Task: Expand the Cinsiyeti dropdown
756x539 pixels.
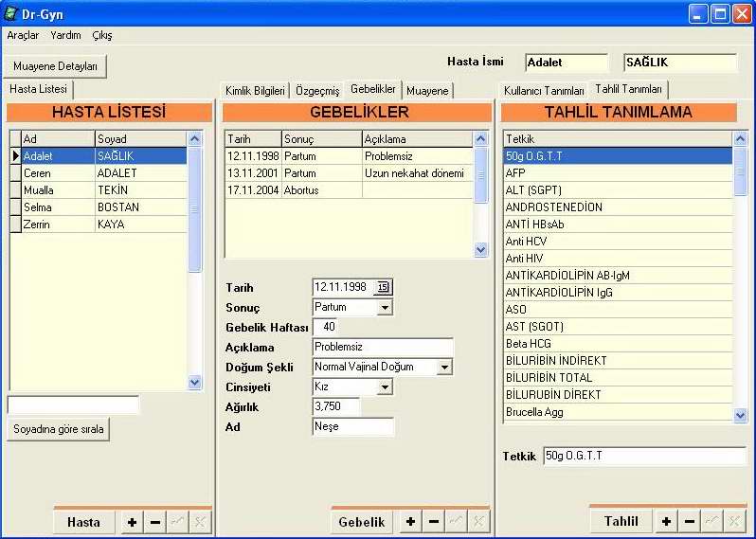Action: 384,387
